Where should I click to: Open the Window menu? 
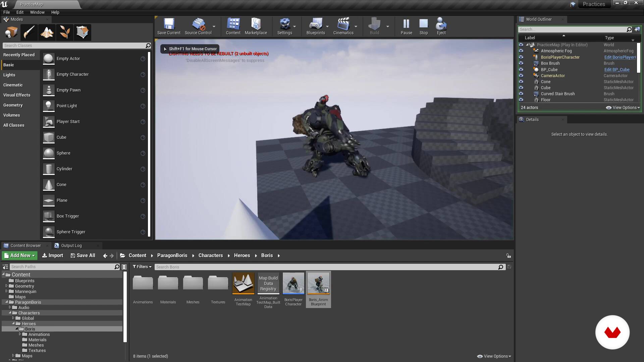[x=37, y=12]
